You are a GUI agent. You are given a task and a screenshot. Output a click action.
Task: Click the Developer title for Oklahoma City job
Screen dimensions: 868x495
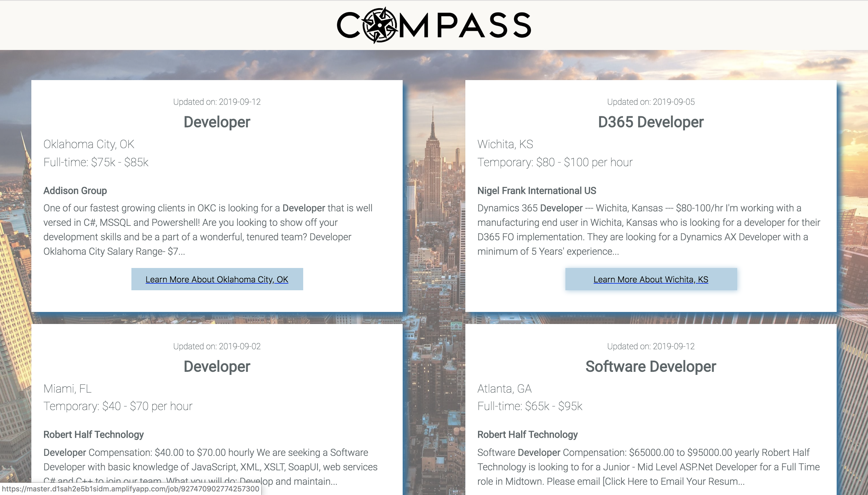[217, 122]
